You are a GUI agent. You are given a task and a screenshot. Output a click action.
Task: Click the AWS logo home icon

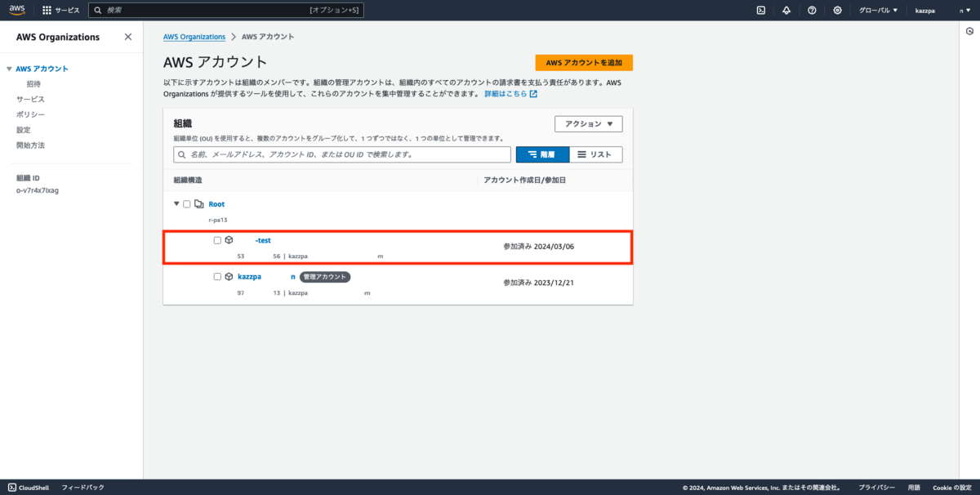17,10
